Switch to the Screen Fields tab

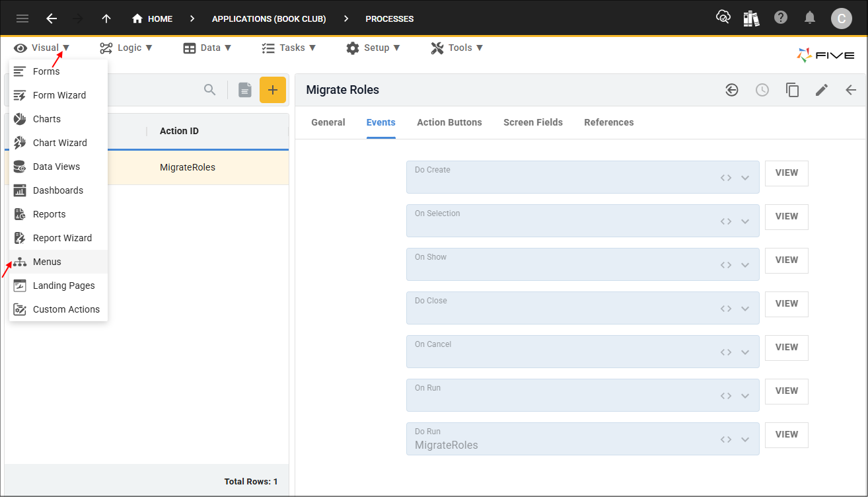(x=533, y=122)
